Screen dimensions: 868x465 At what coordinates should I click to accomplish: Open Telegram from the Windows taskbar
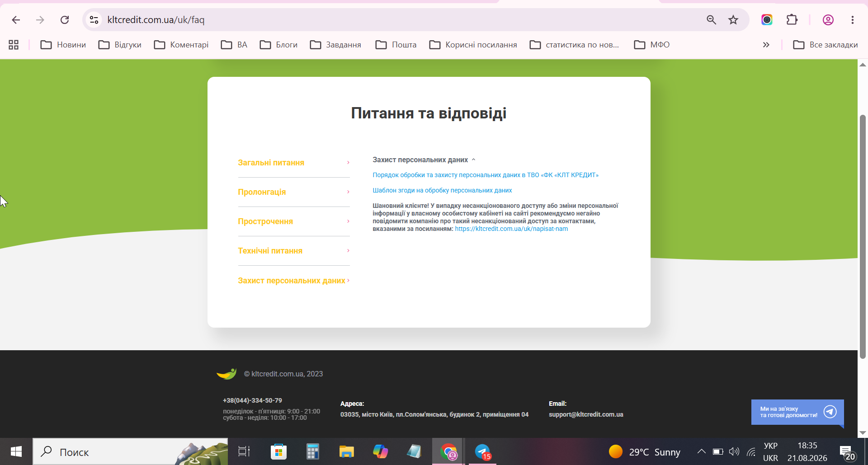(x=483, y=451)
